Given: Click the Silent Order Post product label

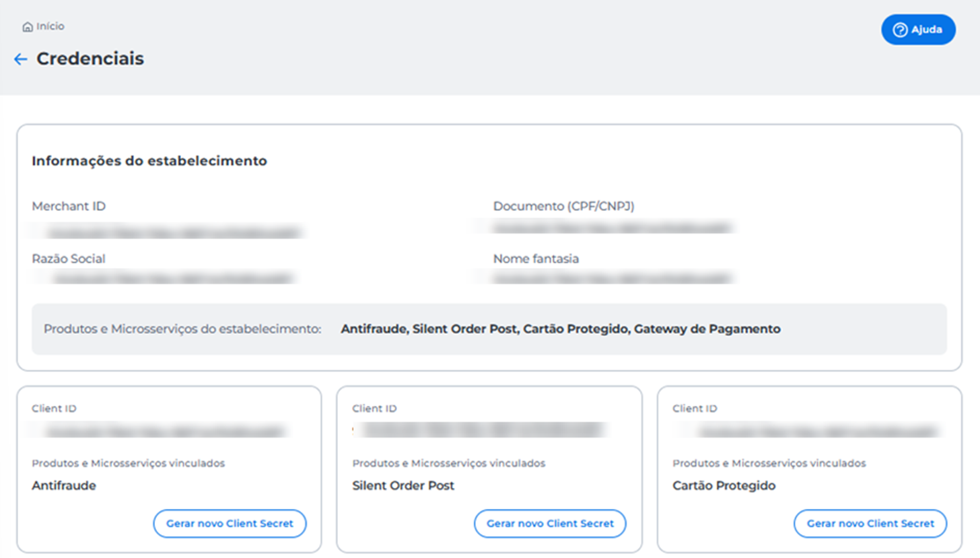Looking at the screenshot, I should 404,485.
